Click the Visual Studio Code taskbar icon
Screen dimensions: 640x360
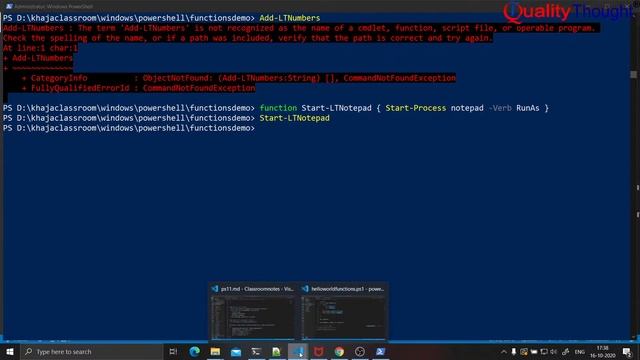(298, 351)
